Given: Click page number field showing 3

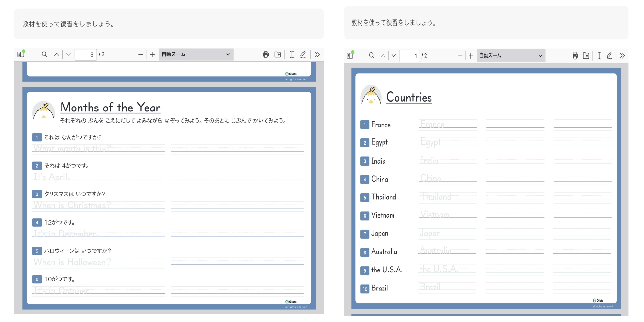Looking at the screenshot, I should click(x=86, y=54).
